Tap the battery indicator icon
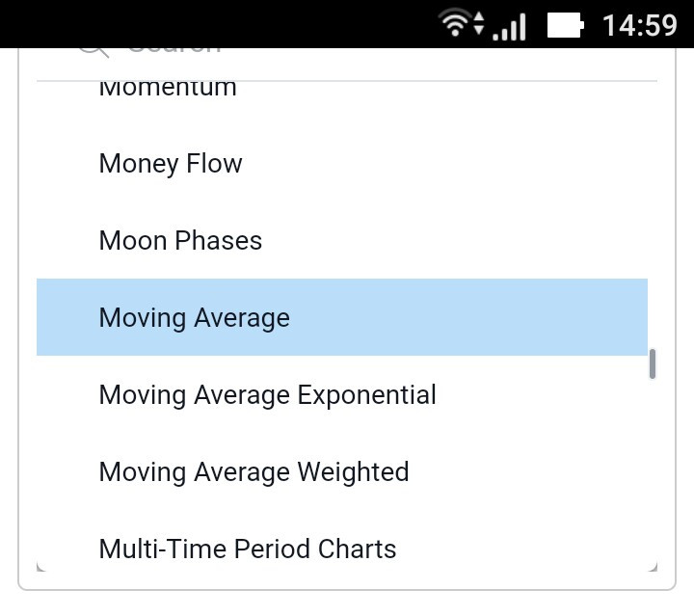 click(566, 25)
